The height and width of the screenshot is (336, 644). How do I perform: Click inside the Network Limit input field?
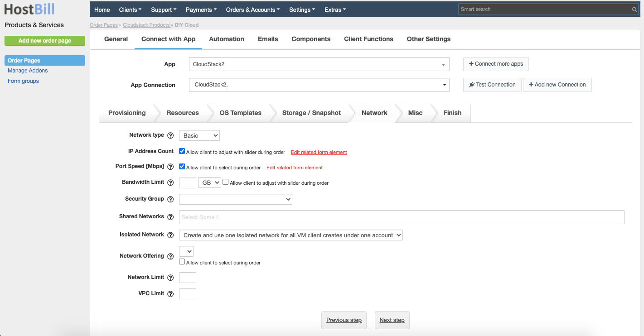pyautogui.click(x=187, y=277)
